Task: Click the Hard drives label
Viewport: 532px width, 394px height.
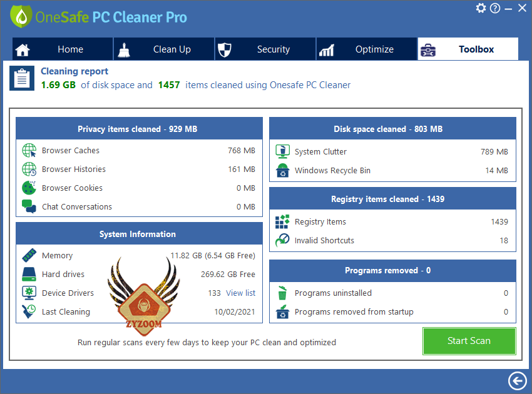Action: tap(63, 274)
